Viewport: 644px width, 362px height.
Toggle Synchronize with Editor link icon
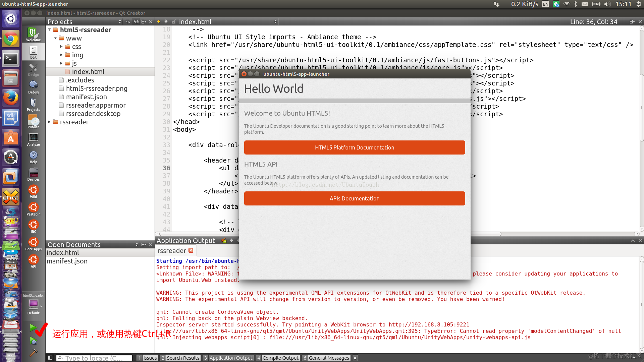pyautogui.click(x=136, y=21)
